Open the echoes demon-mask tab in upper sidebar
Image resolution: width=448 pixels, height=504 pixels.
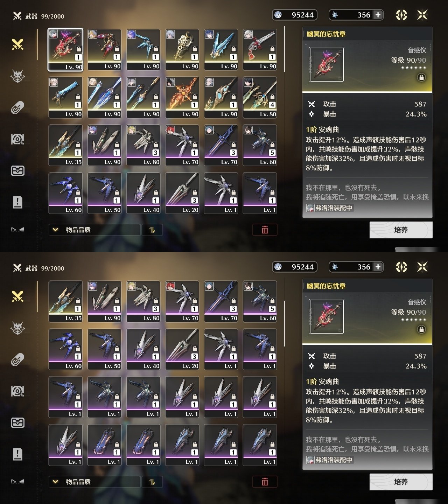click(x=17, y=76)
